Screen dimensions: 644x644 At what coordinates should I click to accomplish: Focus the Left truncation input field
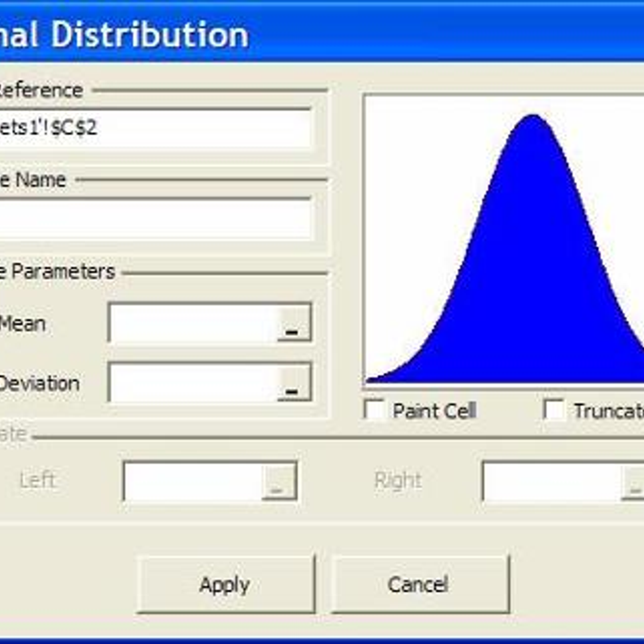coord(193,481)
